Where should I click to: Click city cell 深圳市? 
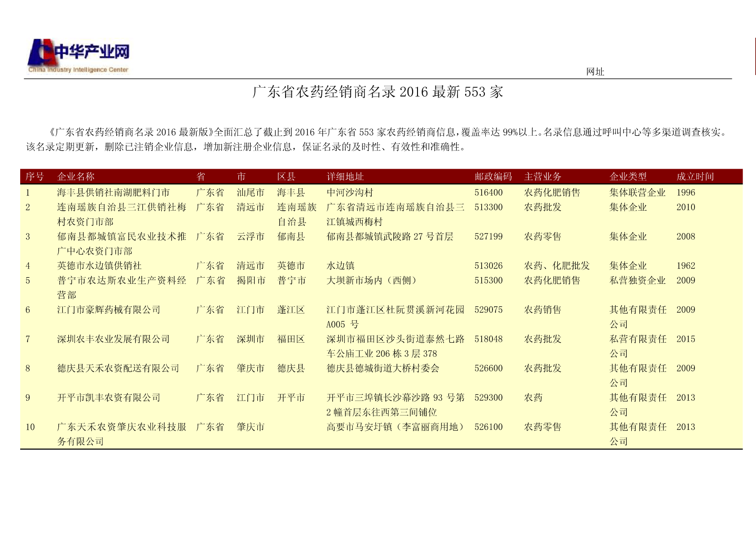[x=251, y=339]
